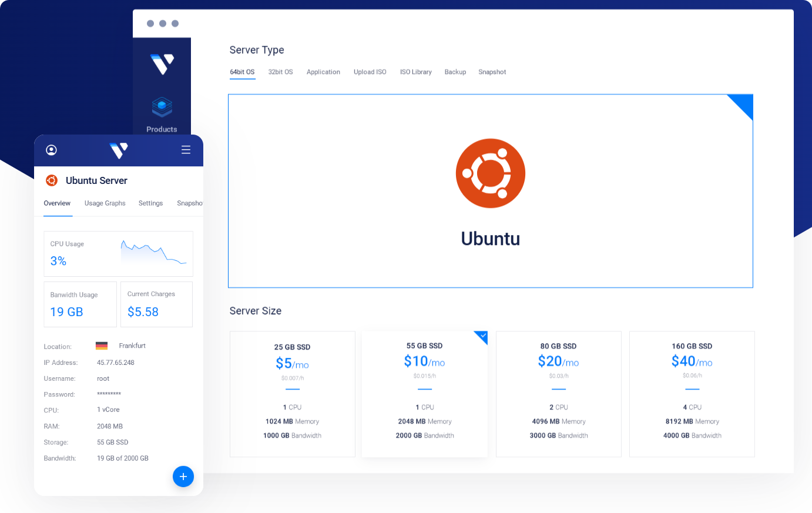The height and width of the screenshot is (513, 812).
Task: Click the user account profile icon
Action: click(52, 150)
